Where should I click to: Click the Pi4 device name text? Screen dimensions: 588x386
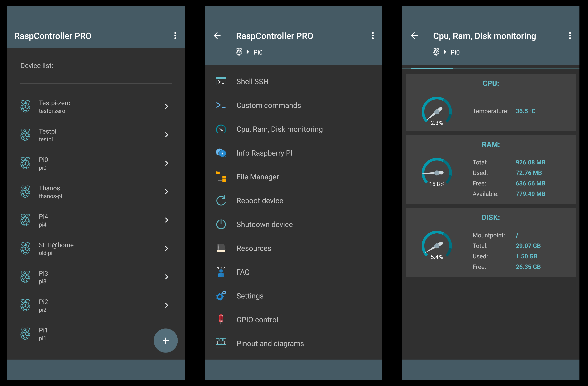(44, 217)
